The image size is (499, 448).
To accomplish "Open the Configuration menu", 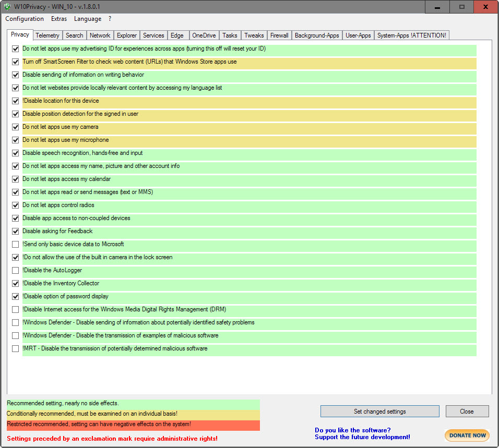I will (x=25, y=19).
